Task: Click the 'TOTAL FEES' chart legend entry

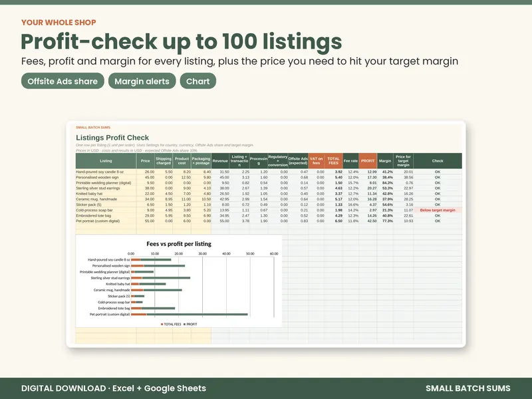Action: point(171,325)
